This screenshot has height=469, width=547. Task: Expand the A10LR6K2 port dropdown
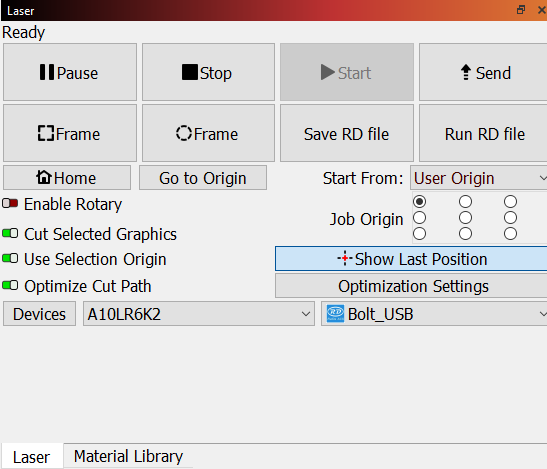tap(199, 314)
